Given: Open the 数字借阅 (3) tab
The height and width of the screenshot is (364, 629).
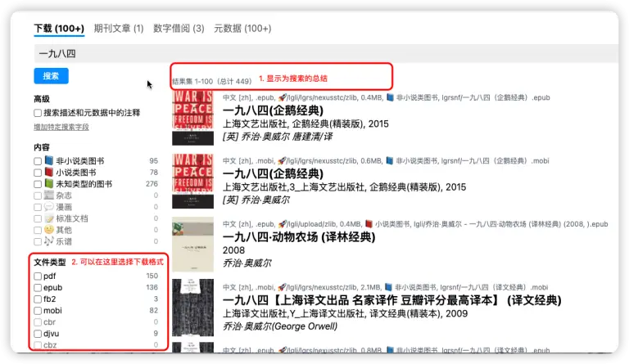Looking at the screenshot, I should [x=179, y=29].
